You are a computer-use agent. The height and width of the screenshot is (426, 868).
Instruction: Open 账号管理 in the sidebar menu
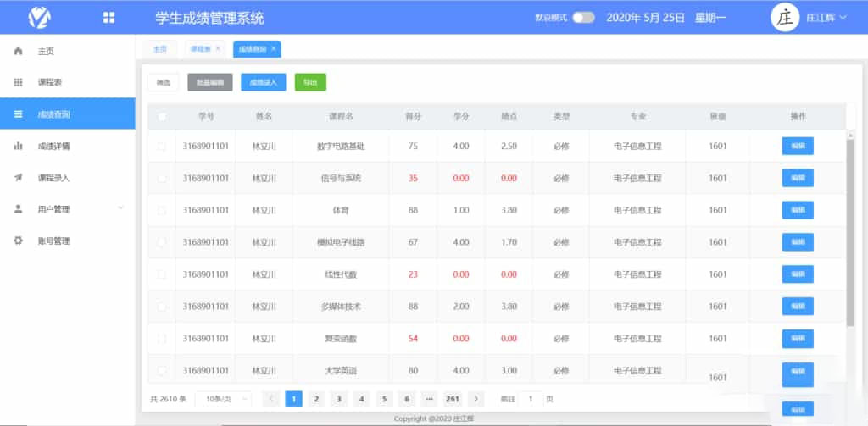pyautogui.click(x=68, y=241)
